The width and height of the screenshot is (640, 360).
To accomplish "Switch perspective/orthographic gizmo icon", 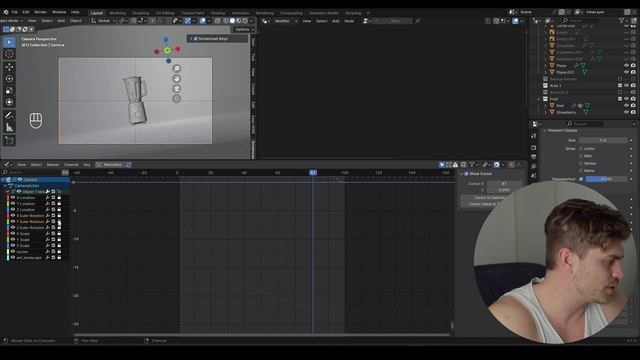I will [177, 98].
